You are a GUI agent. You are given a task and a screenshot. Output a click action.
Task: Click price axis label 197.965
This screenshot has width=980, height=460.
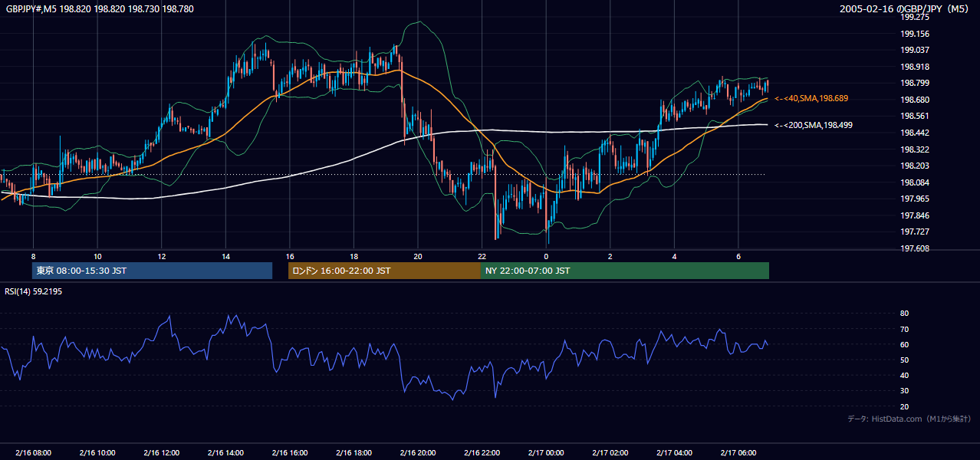[x=915, y=199]
